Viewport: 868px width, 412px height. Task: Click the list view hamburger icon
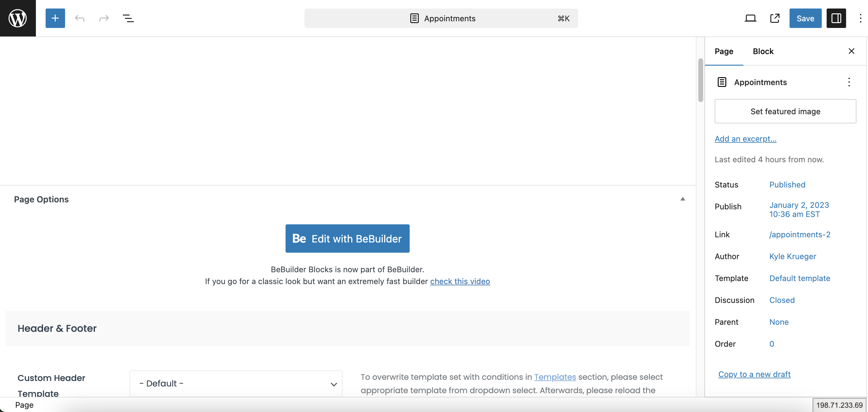pyautogui.click(x=128, y=18)
